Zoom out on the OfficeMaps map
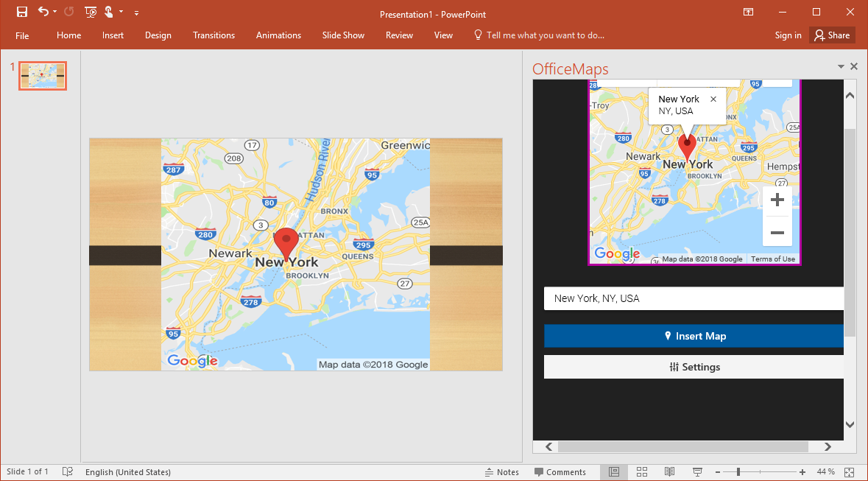This screenshot has width=868, height=481. click(777, 232)
